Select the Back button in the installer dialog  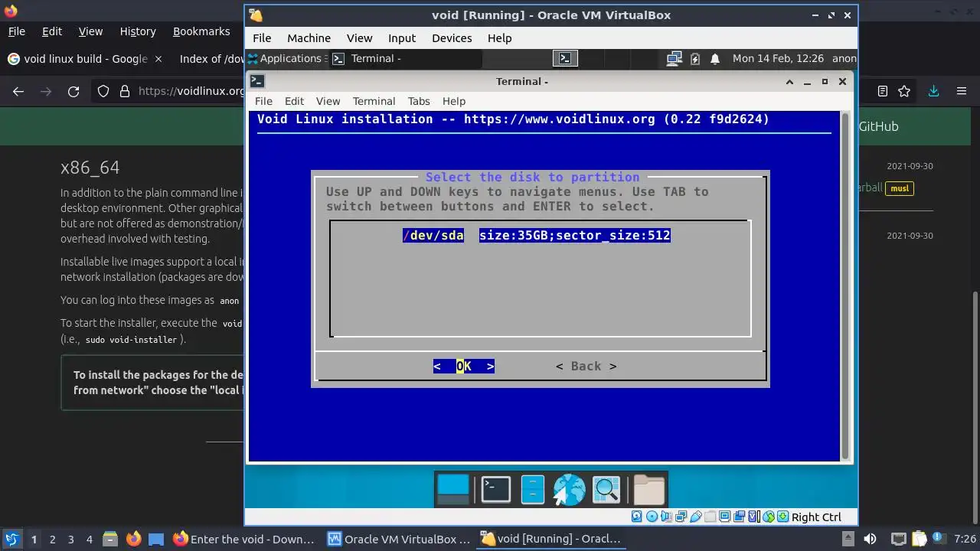click(x=586, y=367)
